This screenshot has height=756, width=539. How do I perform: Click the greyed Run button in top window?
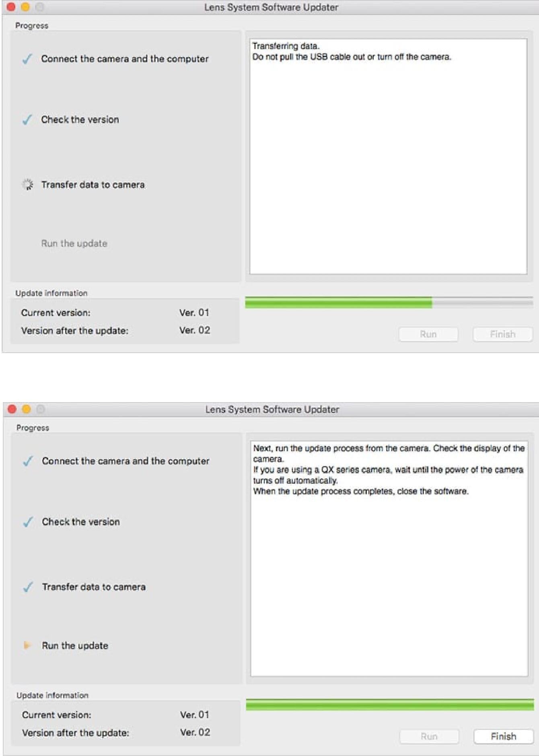click(428, 334)
